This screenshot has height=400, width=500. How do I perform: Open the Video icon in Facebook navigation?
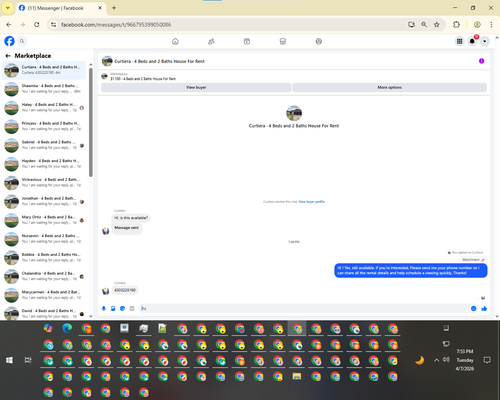247,41
